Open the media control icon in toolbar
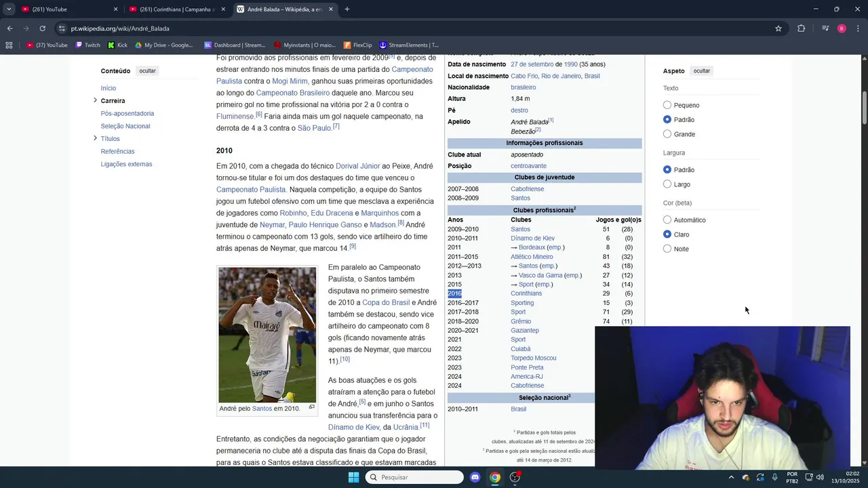 [825, 28]
